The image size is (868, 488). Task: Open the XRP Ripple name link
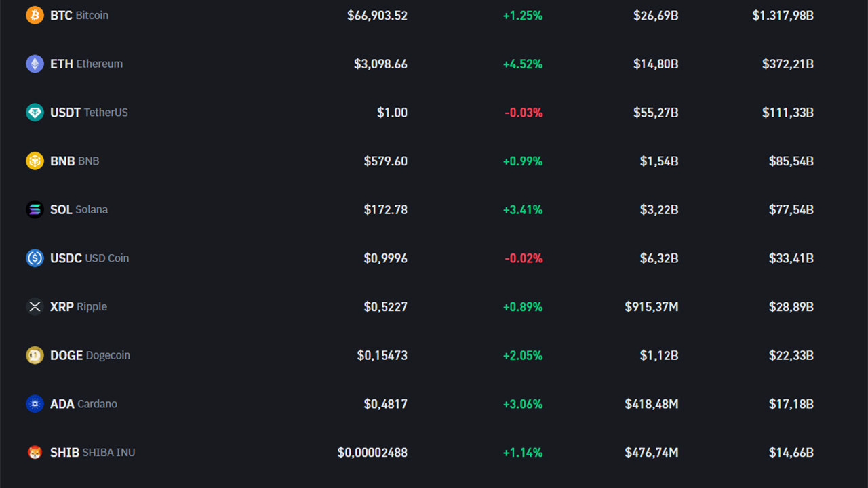79,306
